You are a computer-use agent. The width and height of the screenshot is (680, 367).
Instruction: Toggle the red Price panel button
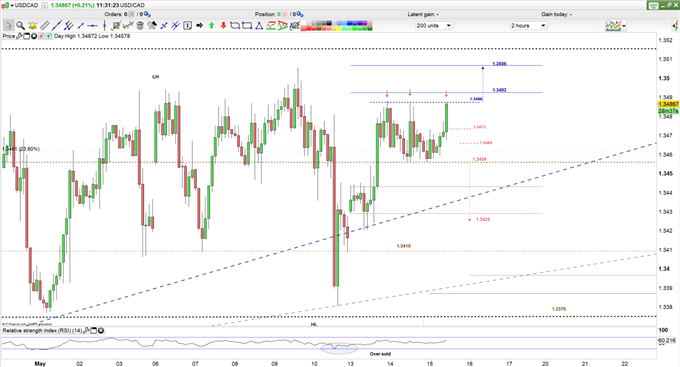pyautogui.click(x=41, y=36)
